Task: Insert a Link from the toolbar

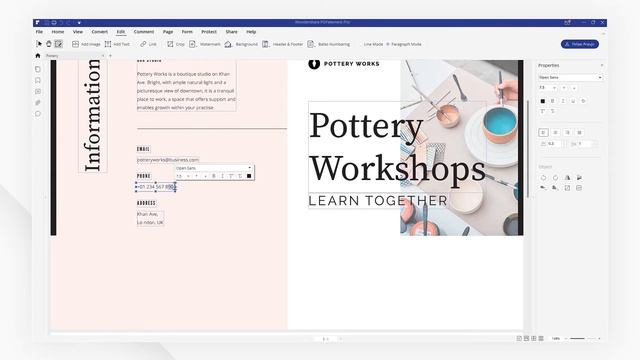Action: point(149,44)
